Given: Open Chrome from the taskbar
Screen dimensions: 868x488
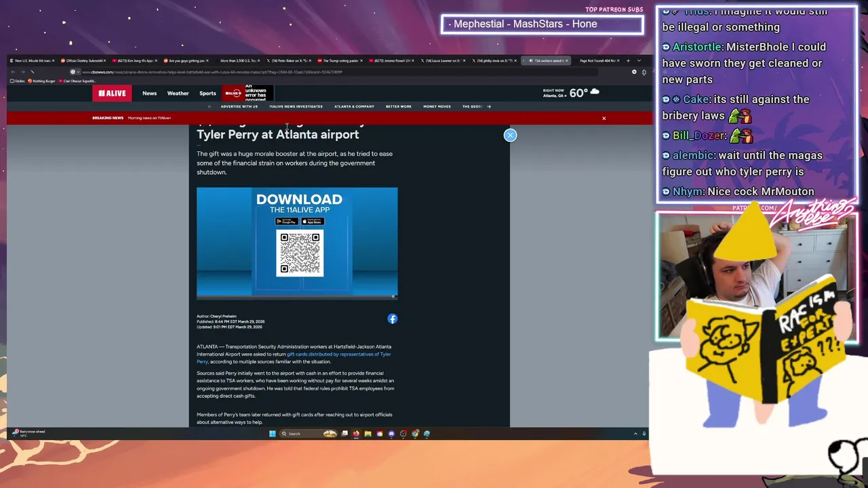Looking at the screenshot, I should [415, 434].
